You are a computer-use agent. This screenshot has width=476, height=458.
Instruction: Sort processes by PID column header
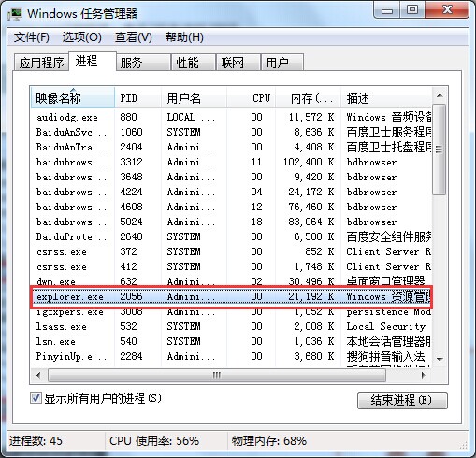click(138, 98)
